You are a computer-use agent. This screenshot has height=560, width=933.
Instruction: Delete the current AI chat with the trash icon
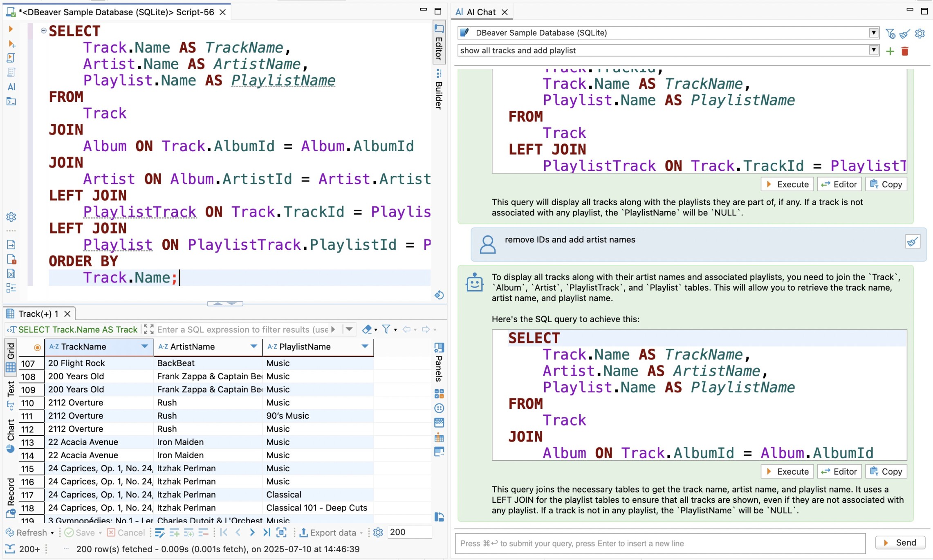point(905,51)
